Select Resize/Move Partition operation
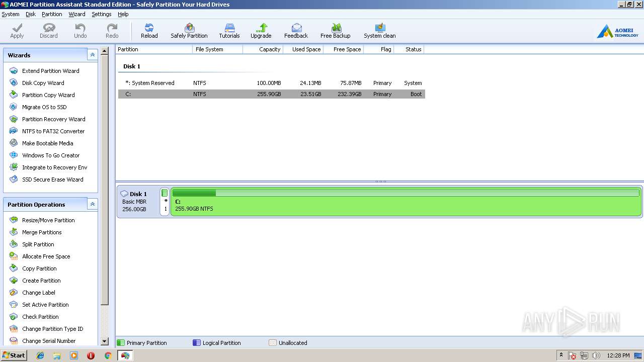644x362 pixels. [48, 220]
